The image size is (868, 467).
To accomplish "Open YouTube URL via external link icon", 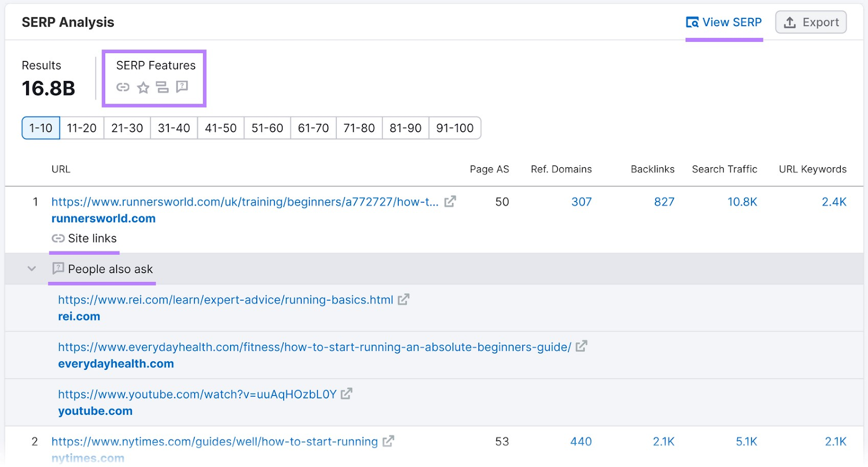I will pyautogui.click(x=346, y=394).
